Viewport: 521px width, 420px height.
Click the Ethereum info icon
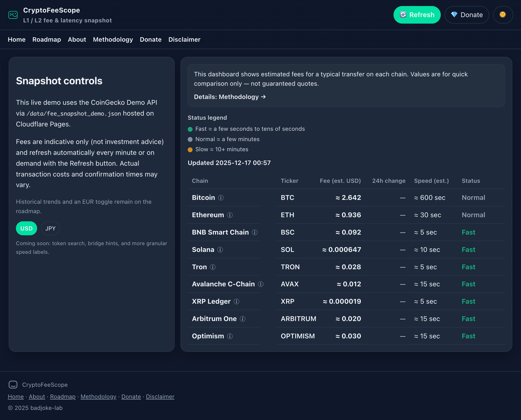(x=230, y=215)
